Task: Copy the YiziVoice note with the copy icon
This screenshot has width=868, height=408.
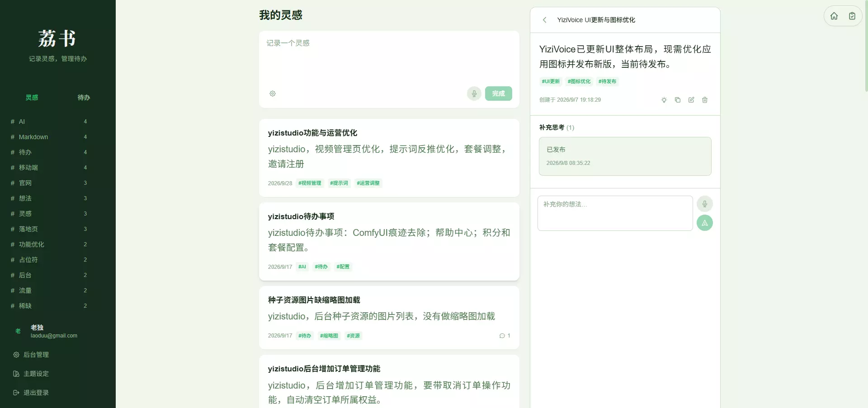Action: click(678, 100)
